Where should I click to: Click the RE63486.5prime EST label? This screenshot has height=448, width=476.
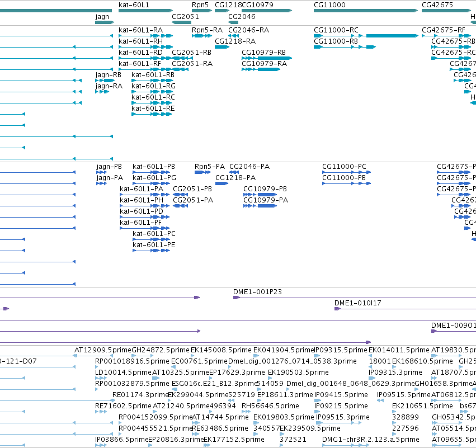(220, 428)
